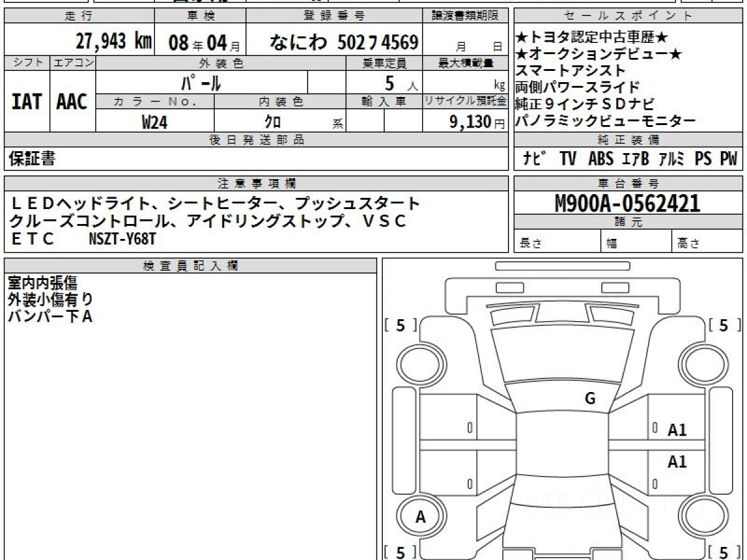Select the IAT shift value
The image size is (747, 560).
coord(27,101)
